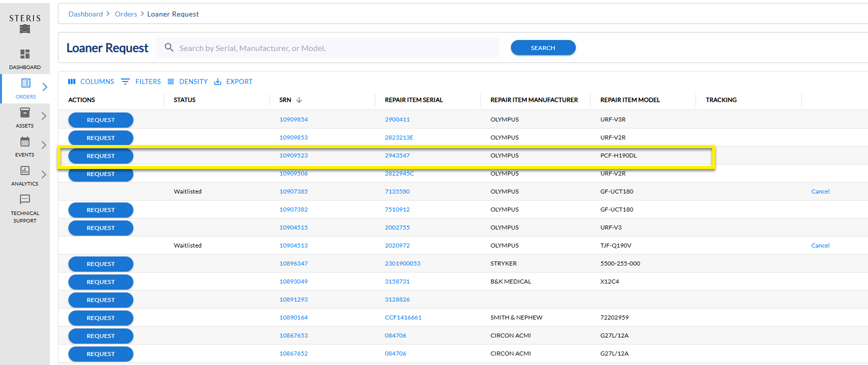
Task: Open Technical Support chat icon
Action: point(25,199)
